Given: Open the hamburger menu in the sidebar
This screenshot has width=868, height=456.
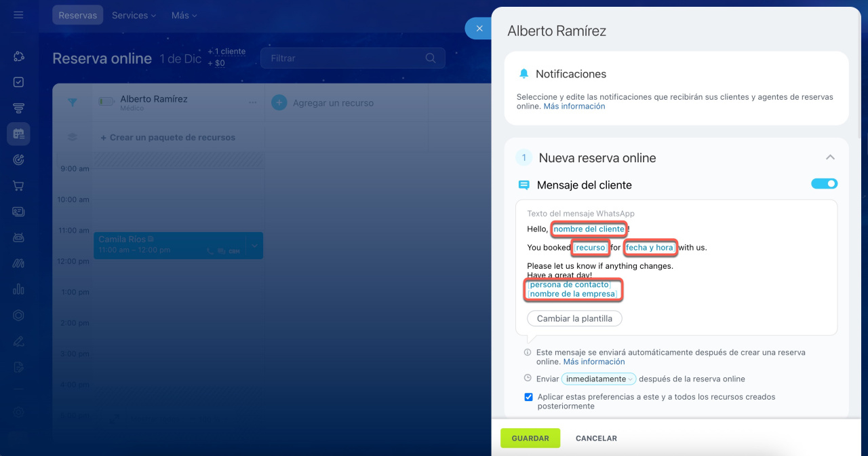Looking at the screenshot, I should pyautogui.click(x=18, y=15).
